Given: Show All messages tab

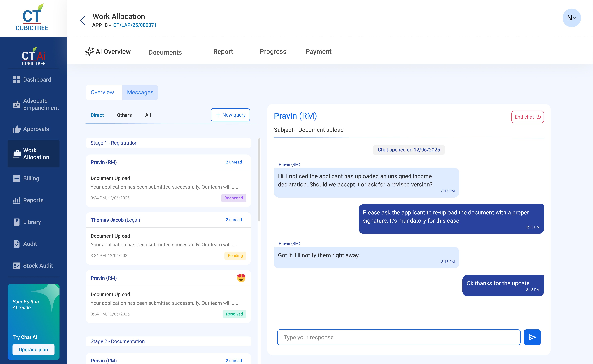Looking at the screenshot, I should pos(148,115).
